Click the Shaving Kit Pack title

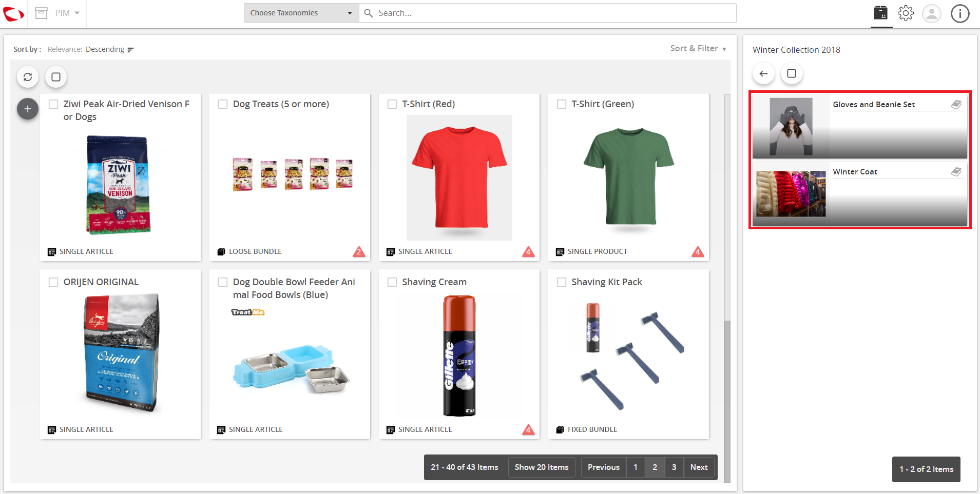coord(607,282)
